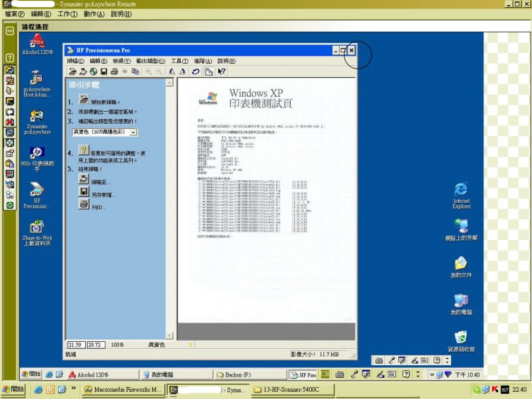
Task: Click the height value field 29.72
Action: (x=96, y=344)
